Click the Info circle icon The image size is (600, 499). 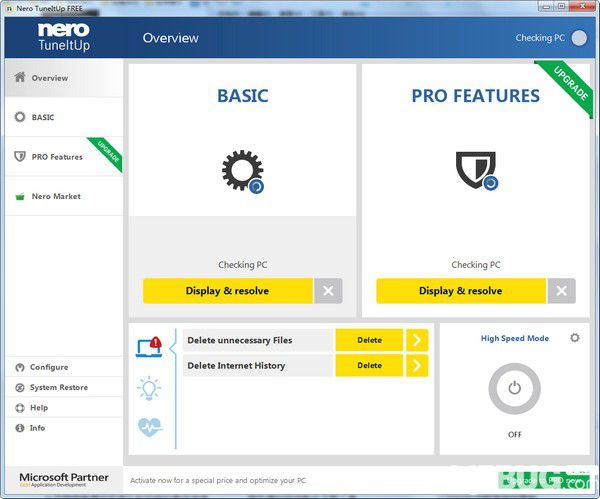click(x=20, y=428)
